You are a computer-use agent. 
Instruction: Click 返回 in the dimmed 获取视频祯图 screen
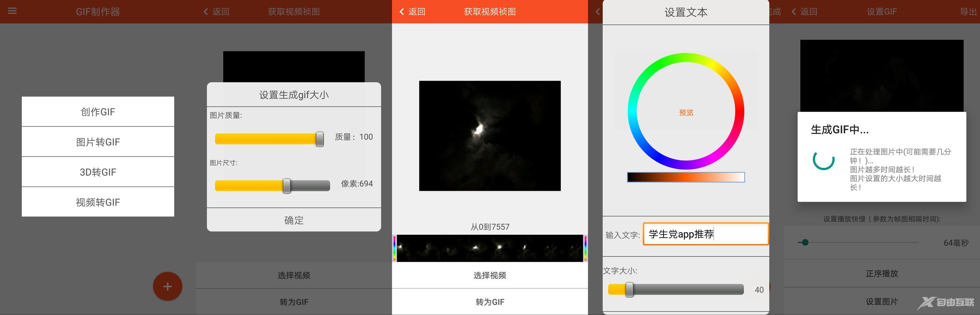[217, 11]
